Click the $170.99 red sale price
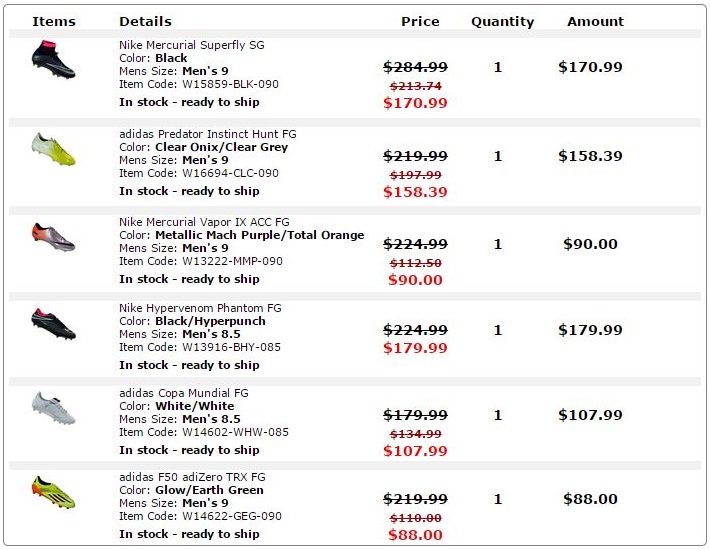 pyautogui.click(x=416, y=103)
